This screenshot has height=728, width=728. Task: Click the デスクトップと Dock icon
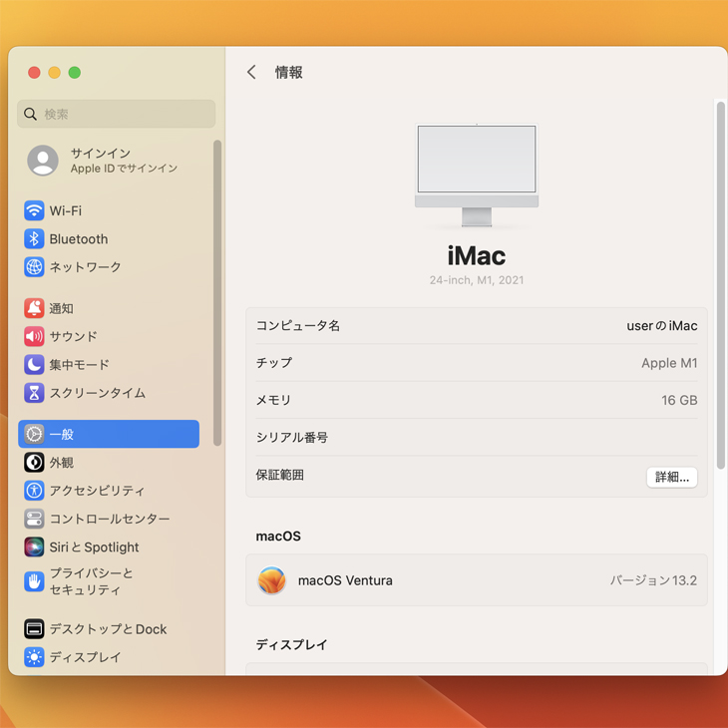(x=34, y=629)
